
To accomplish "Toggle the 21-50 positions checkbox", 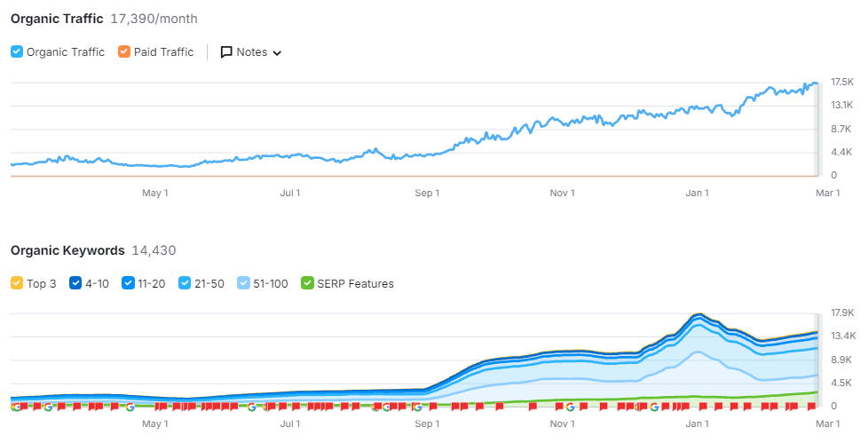I will pyautogui.click(x=185, y=283).
